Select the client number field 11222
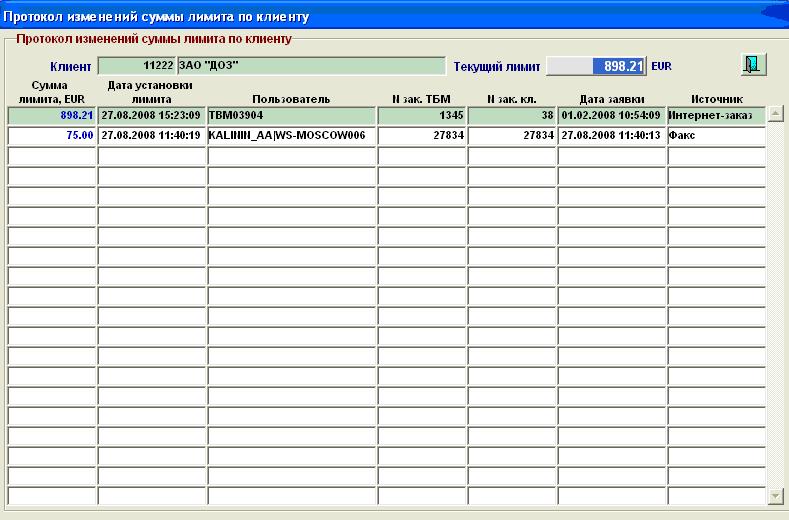 (136, 65)
